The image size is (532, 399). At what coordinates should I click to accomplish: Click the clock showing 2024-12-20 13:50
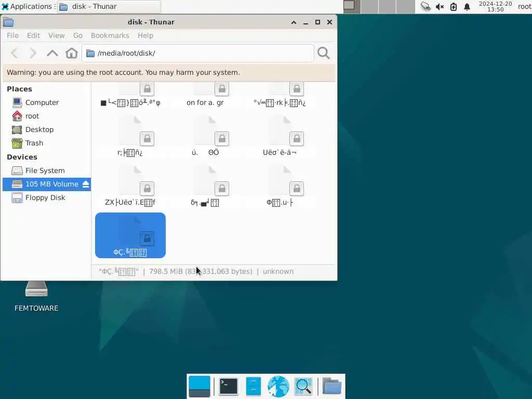[x=495, y=6]
